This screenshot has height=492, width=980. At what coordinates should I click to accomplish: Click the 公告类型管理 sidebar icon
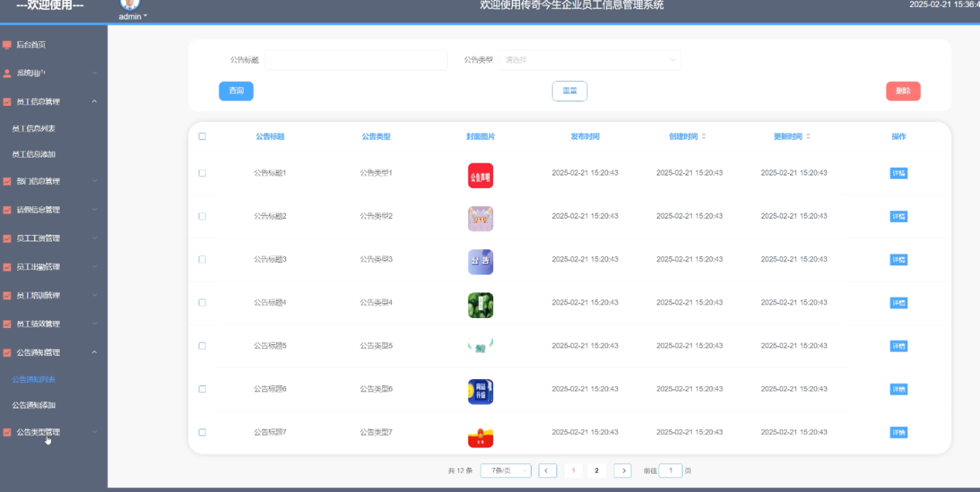(x=7, y=432)
